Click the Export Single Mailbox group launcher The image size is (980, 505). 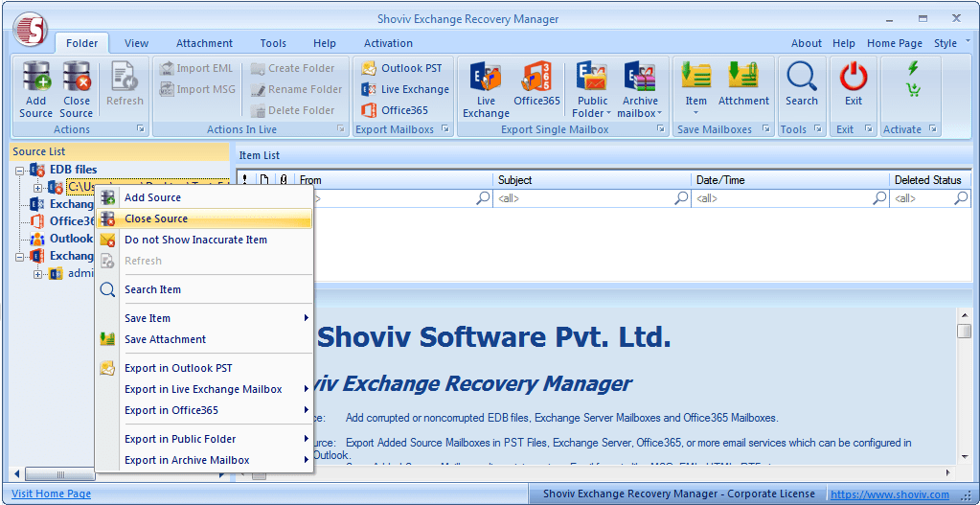[x=660, y=129]
